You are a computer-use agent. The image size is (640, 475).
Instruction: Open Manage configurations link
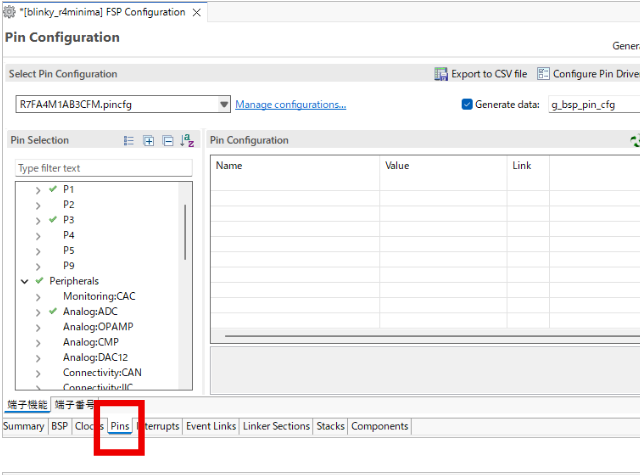click(291, 105)
